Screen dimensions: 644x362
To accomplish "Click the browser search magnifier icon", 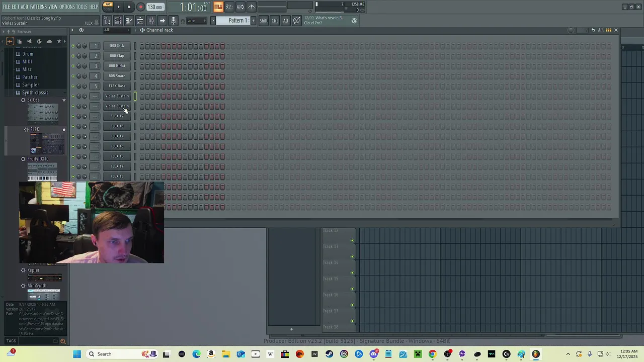I will click(63, 341).
